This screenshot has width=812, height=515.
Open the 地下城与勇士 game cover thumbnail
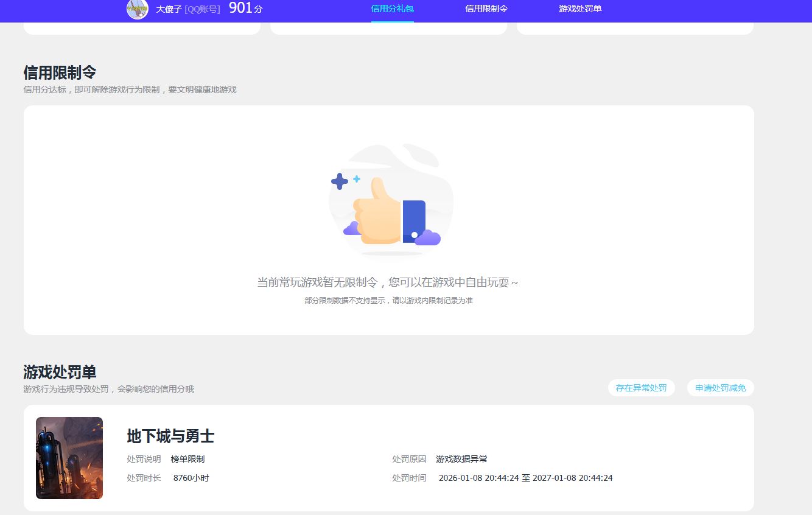click(x=69, y=458)
